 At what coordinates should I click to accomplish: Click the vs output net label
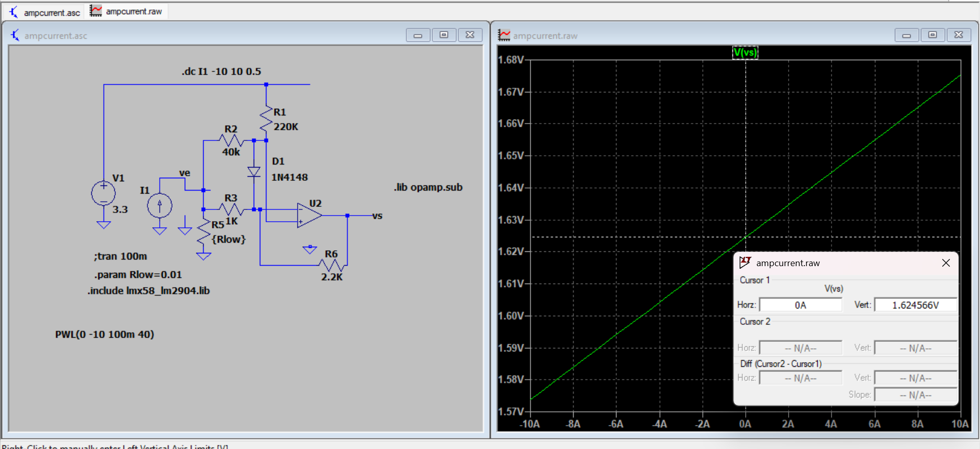377,216
